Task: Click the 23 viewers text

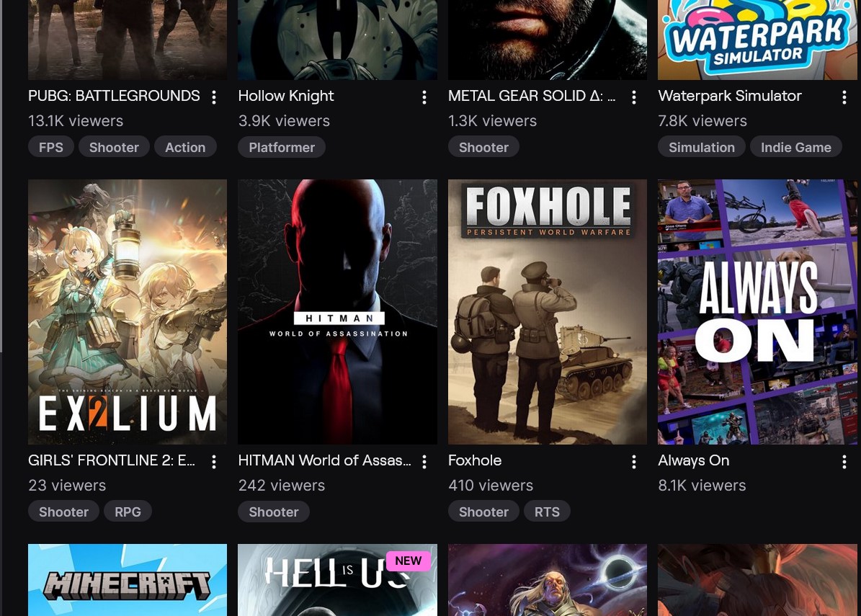Action: click(x=67, y=486)
